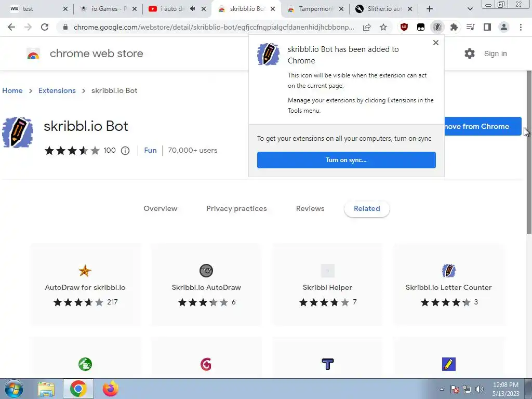
Task: Click the '70,000+ users' text
Action: click(x=193, y=150)
